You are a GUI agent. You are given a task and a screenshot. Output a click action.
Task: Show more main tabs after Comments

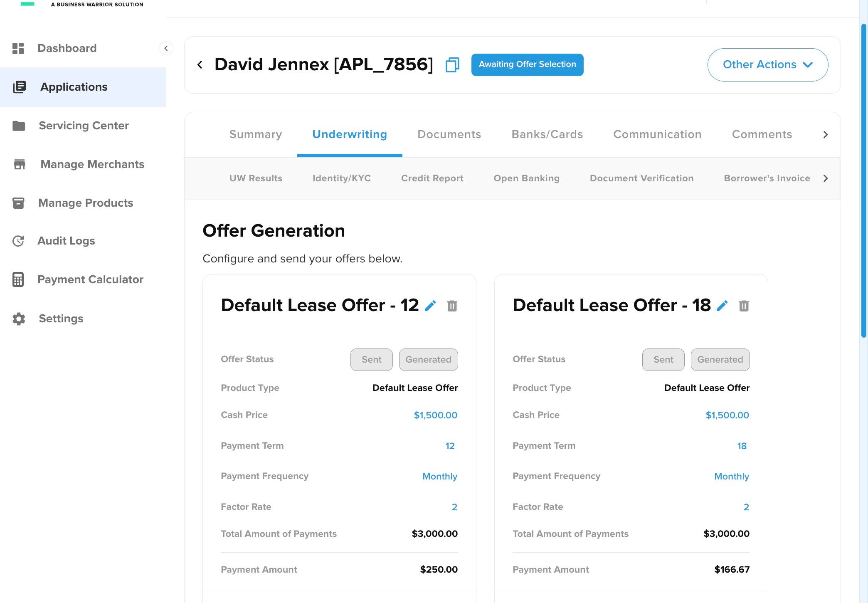826,135
